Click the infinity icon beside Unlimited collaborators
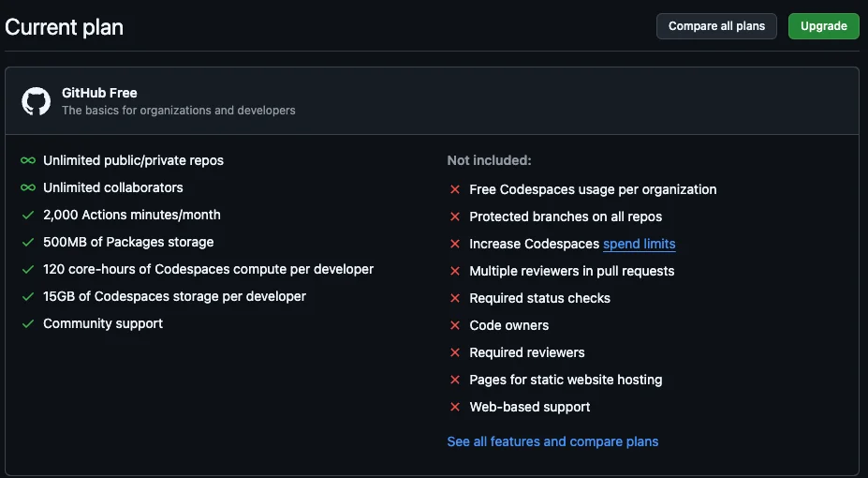 tap(28, 188)
